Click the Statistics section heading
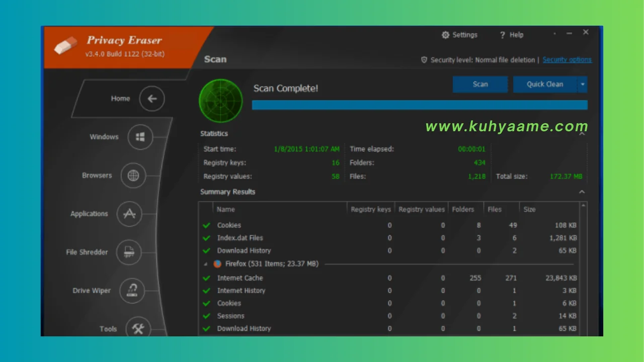This screenshot has height=362, width=644. pyautogui.click(x=214, y=134)
